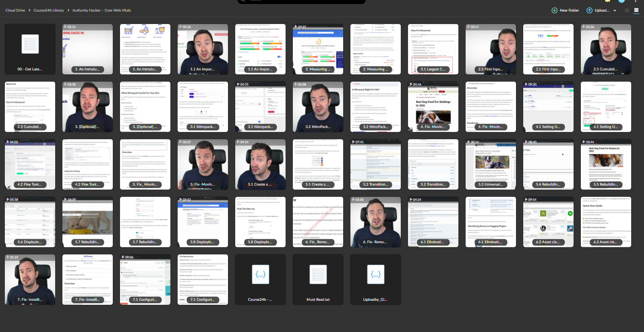Viewport: 644px width, 332px height.
Task: Open the 5.7 Rebuildin... 18:39 video
Action: [88, 222]
